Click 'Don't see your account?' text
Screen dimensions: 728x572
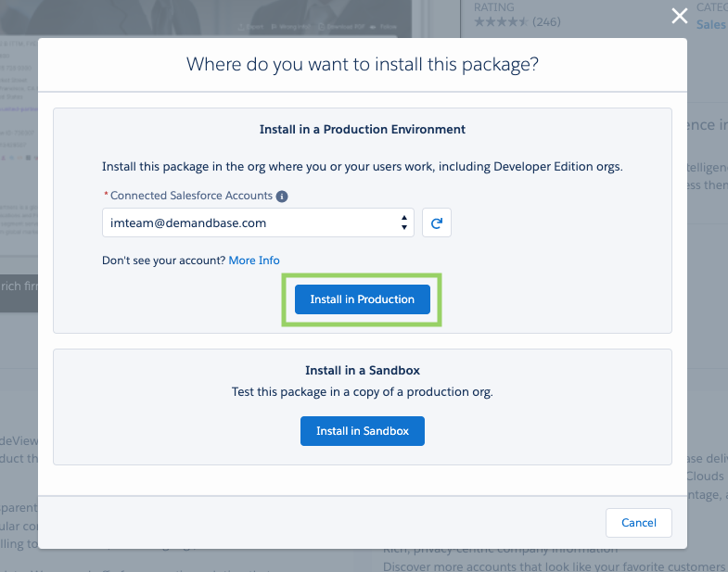164,261
